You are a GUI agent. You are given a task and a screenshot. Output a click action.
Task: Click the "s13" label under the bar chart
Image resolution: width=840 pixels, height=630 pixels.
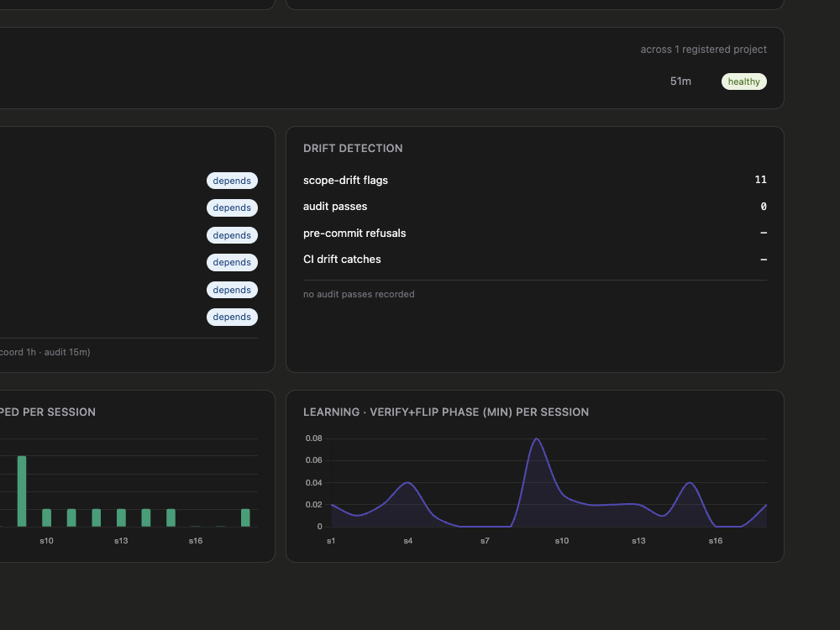pyautogui.click(x=121, y=540)
